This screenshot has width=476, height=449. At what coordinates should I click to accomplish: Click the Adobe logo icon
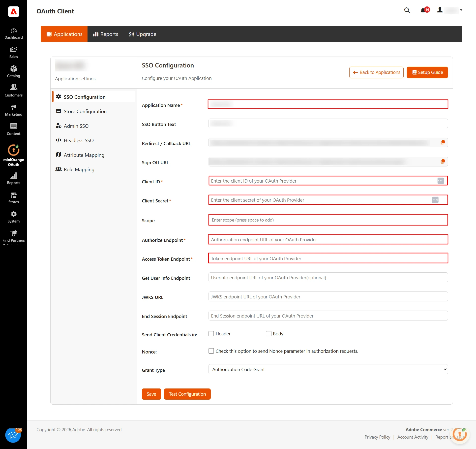14,12
